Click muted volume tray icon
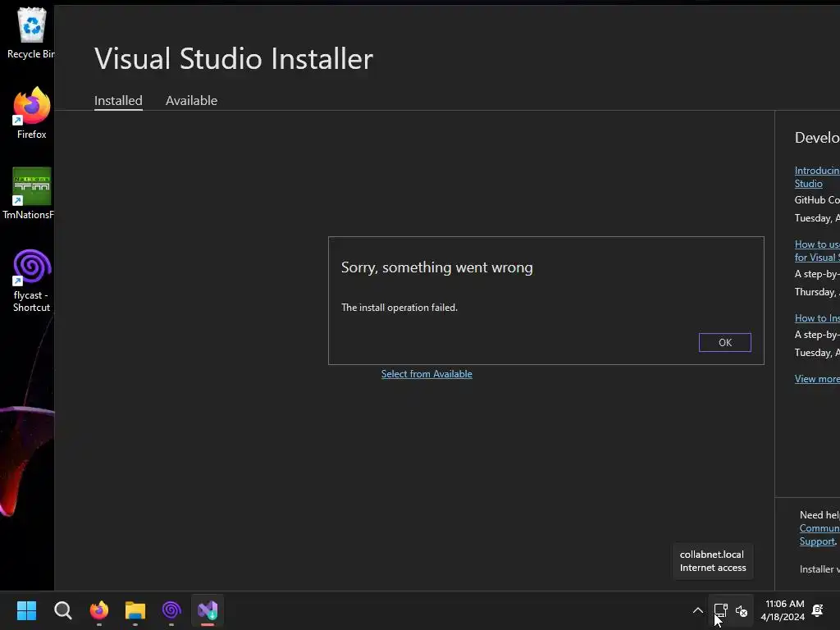This screenshot has width=840, height=630. coord(742,610)
